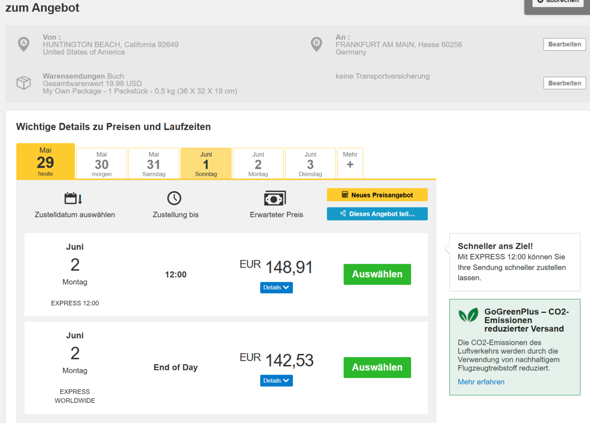This screenshot has width=590, height=423.
Task: Select the Juni 1 Sonntag tab
Action: pyautogui.click(x=206, y=163)
